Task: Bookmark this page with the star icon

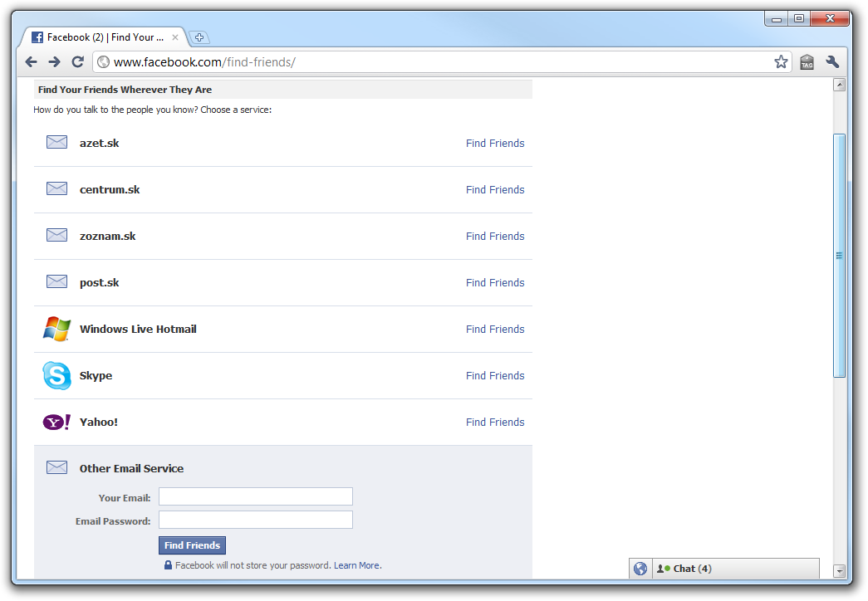Action: (x=781, y=62)
